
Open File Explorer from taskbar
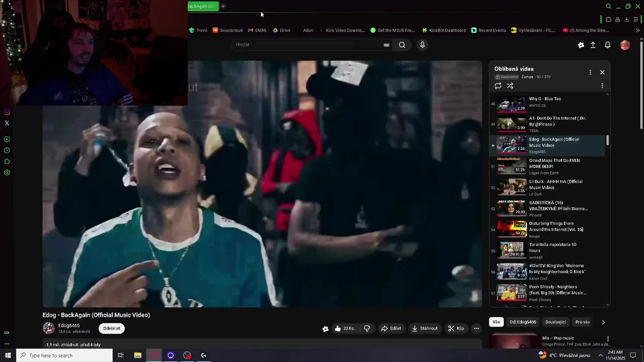click(137, 355)
